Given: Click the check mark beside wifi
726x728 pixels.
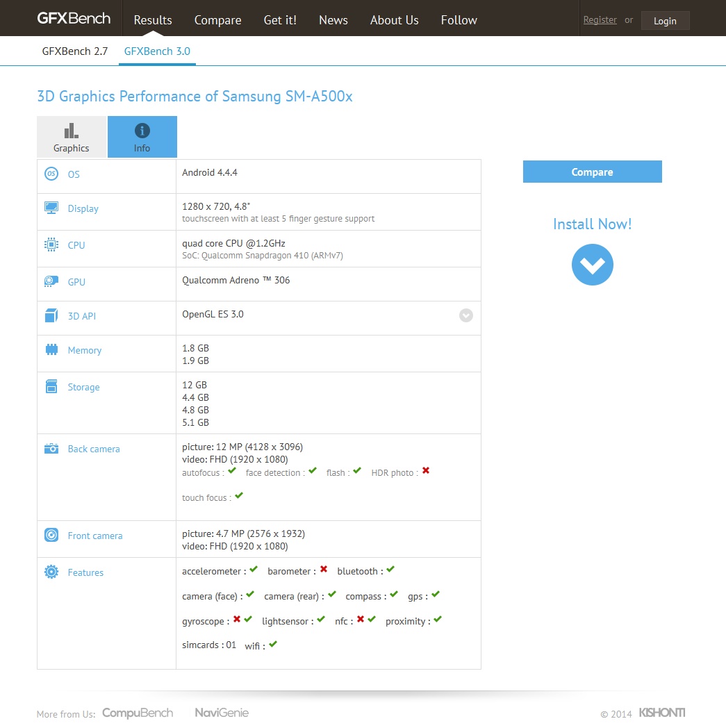Looking at the screenshot, I should click(273, 644).
